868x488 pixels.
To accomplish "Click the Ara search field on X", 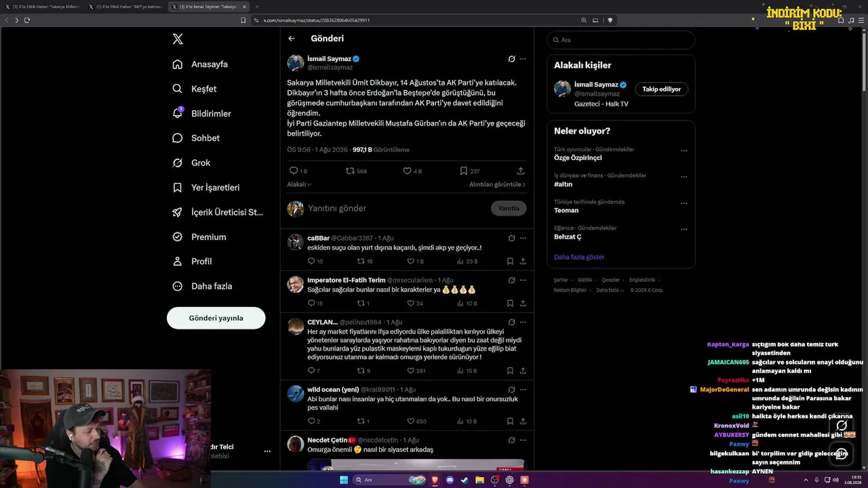I will pos(621,40).
